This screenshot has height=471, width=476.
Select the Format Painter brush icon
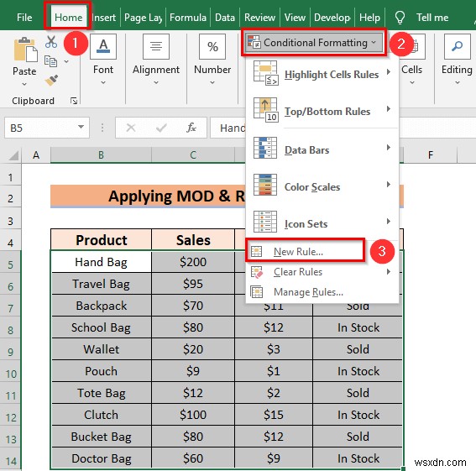[x=51, y=81]
